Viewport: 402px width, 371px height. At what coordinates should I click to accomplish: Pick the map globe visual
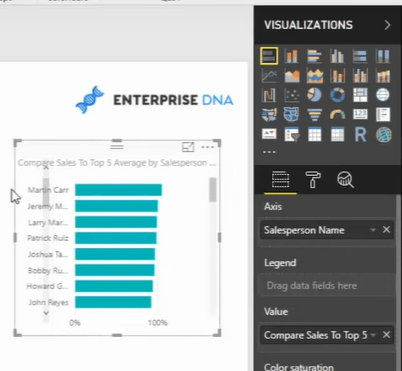[383, 95]
